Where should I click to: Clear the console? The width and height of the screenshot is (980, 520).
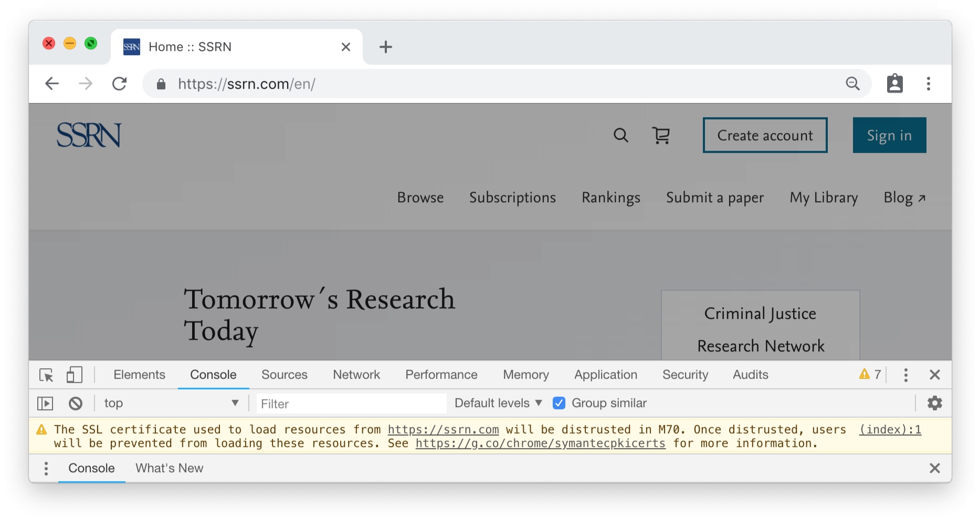(76, 403)
